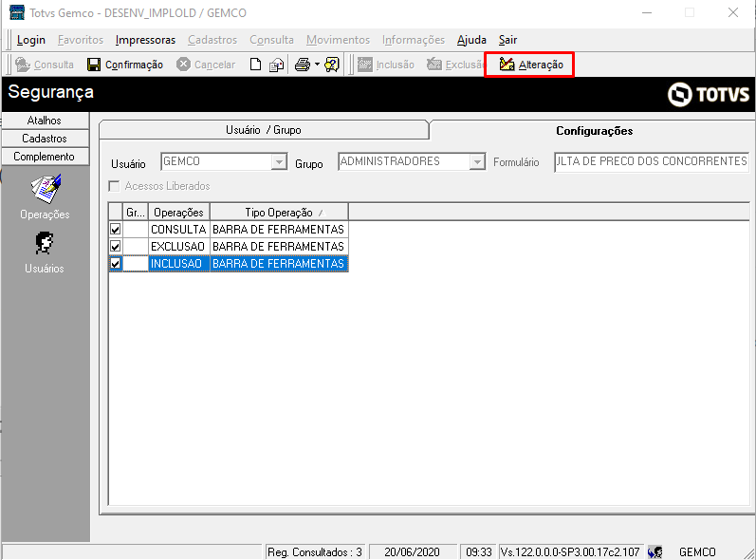Click the Cancelar toolbar button
Image resolution: width=756 pixels, height=560 pixels.
coord(206,65)
